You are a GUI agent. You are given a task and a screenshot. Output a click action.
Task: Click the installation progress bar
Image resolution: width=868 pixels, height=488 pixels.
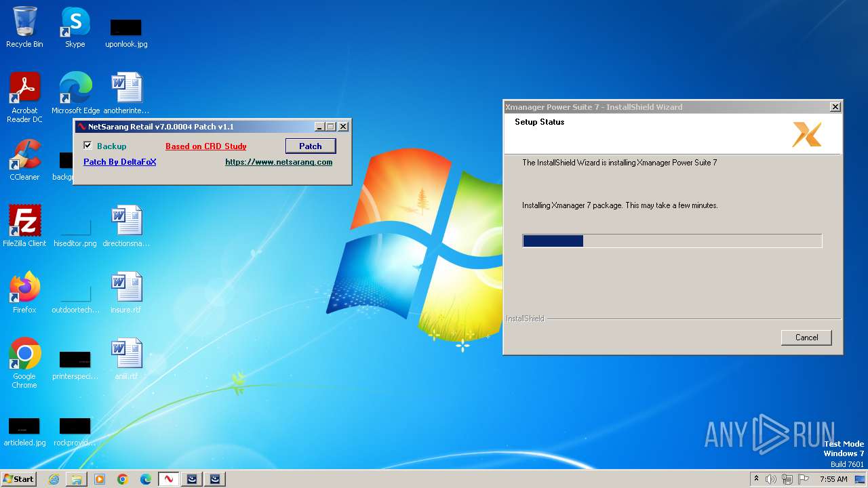point(672,241)
